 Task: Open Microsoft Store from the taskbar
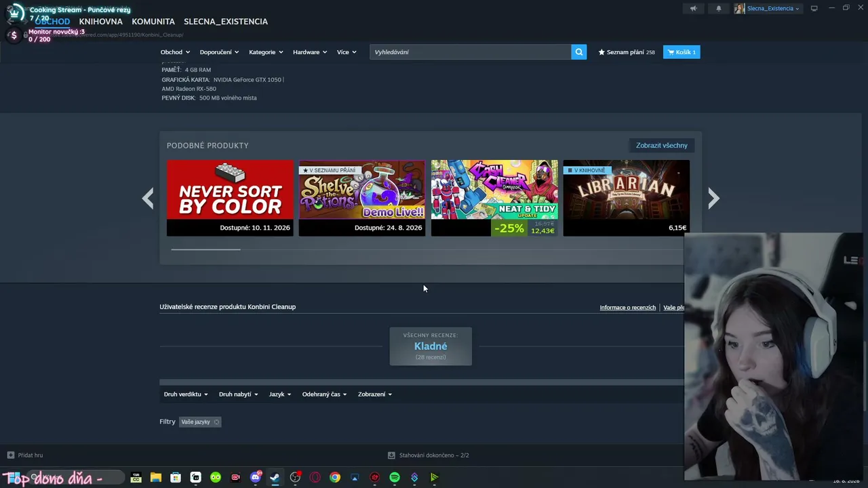(x=176, y=477)
